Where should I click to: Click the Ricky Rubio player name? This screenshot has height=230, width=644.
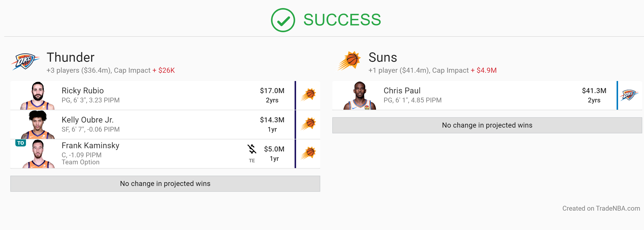coord(83,91)
